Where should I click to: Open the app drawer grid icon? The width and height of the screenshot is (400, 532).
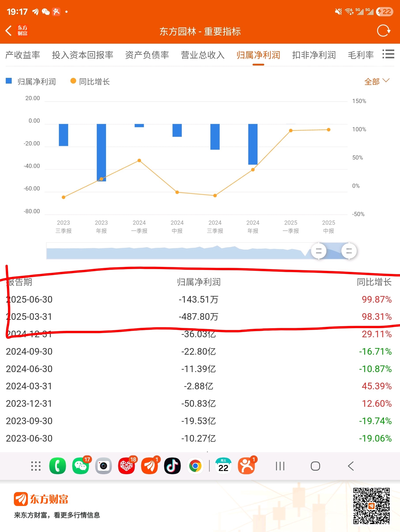coord(36,466)
